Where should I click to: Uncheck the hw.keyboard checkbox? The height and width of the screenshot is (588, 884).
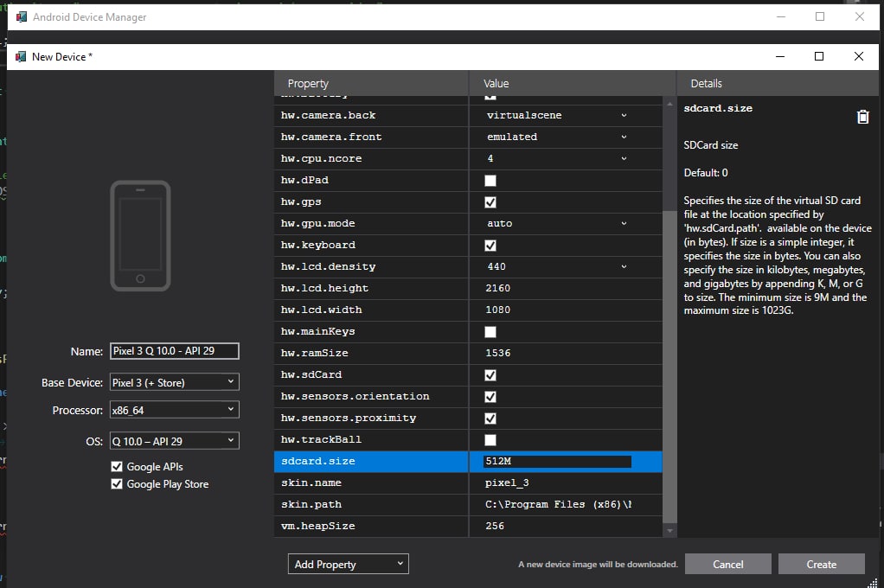click(490, 246)
